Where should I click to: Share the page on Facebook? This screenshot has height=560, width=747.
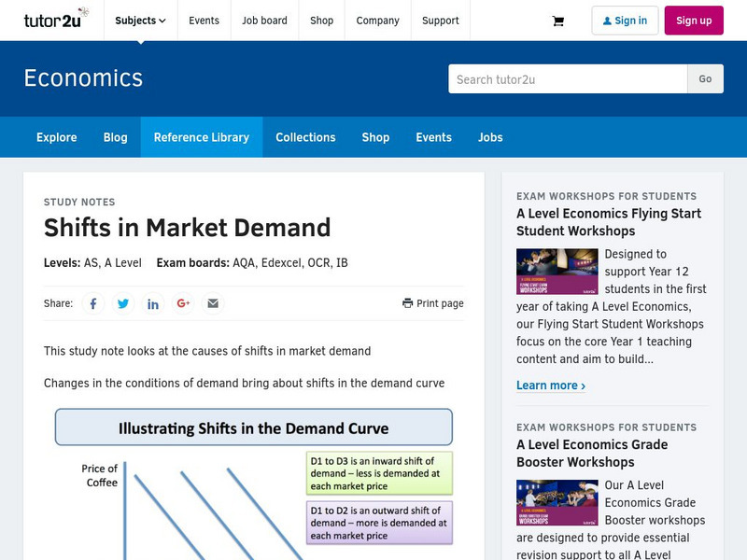tap(92, 302)
